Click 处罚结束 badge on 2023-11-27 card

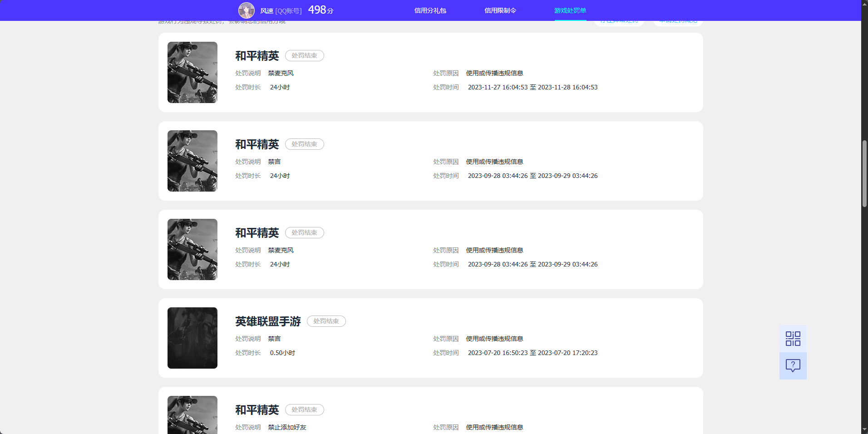pos(304,55)
